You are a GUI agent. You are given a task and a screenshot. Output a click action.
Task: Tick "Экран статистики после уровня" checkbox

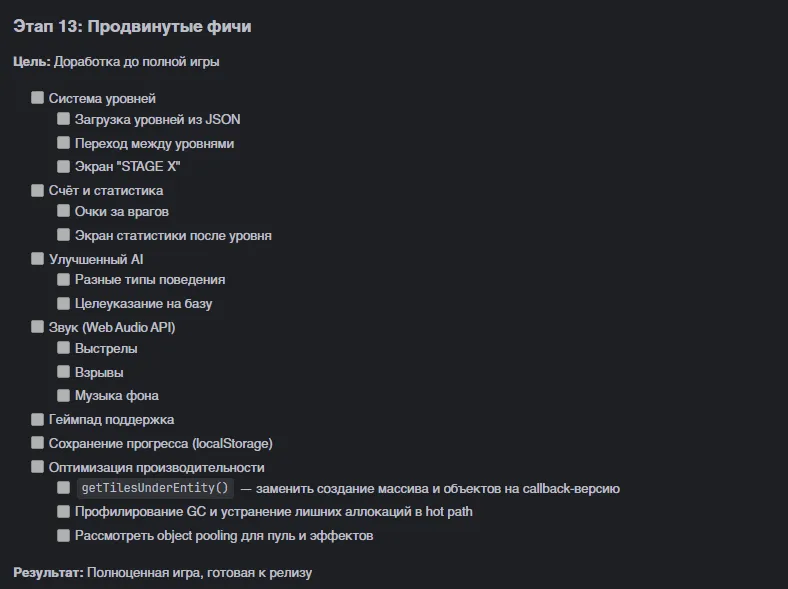pos(64,236)
